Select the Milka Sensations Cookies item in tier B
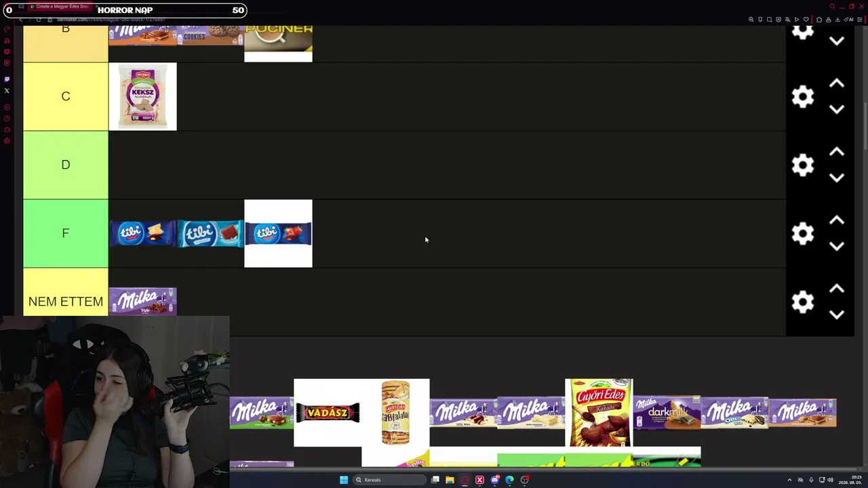 (x=210, y=35)
